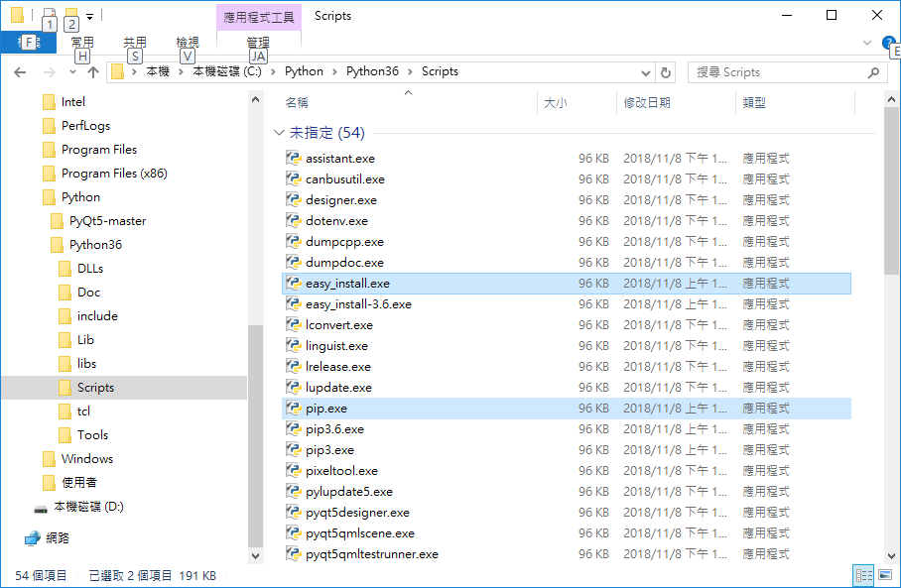Viewport: 901px width, 588px height.
Task: Sort by the 修改日期 column header
Action: pos(647,103)
